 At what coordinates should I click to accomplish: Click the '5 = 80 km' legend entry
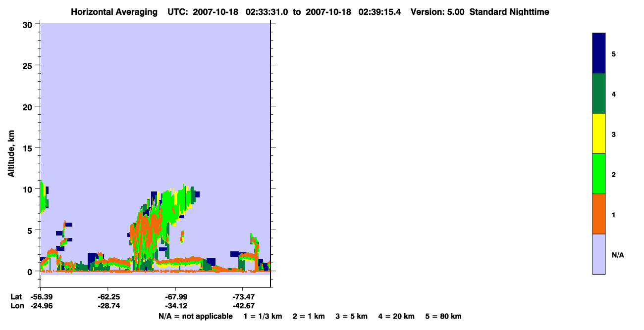pos(443,316)
